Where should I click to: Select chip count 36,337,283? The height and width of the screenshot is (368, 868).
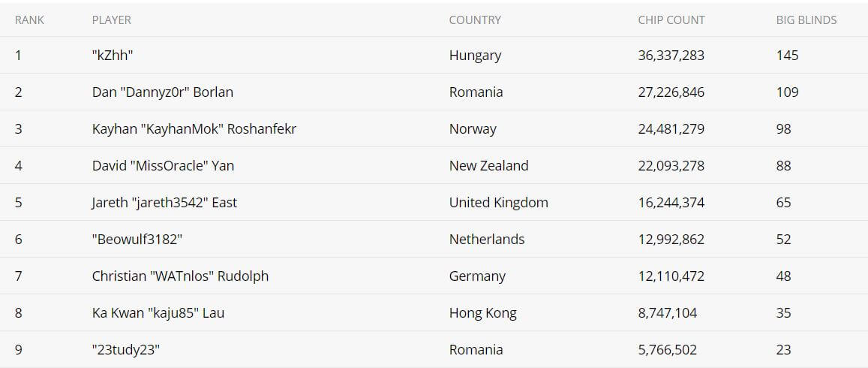pos(671,56)
